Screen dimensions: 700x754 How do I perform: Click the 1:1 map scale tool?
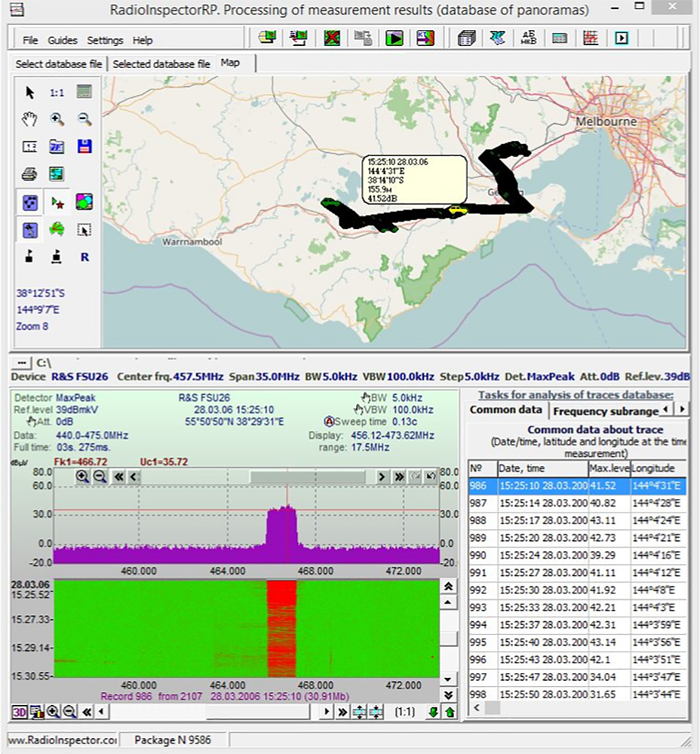click(57, 92)
